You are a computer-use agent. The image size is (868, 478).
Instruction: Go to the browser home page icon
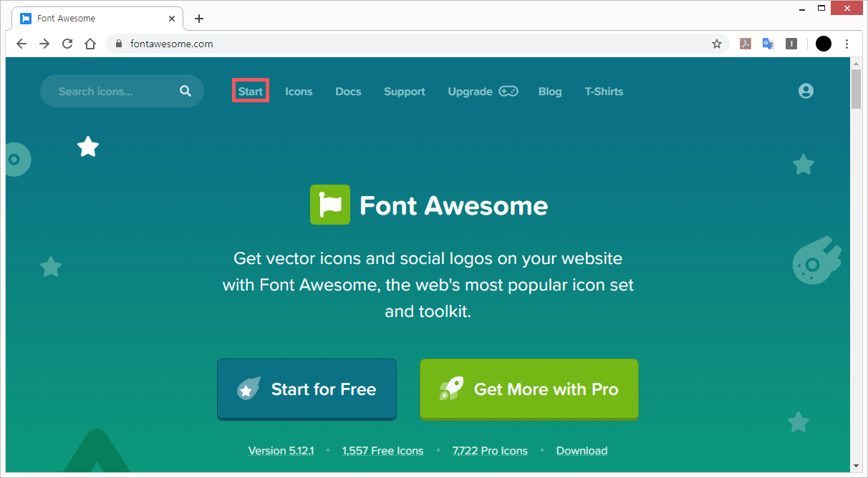(x=90, y=44)
